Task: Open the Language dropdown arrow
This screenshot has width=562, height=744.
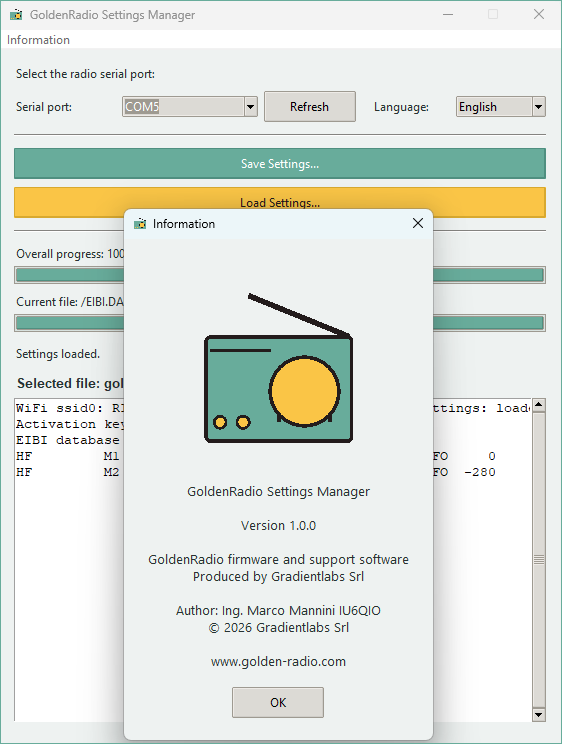Action: coord(538,107)
